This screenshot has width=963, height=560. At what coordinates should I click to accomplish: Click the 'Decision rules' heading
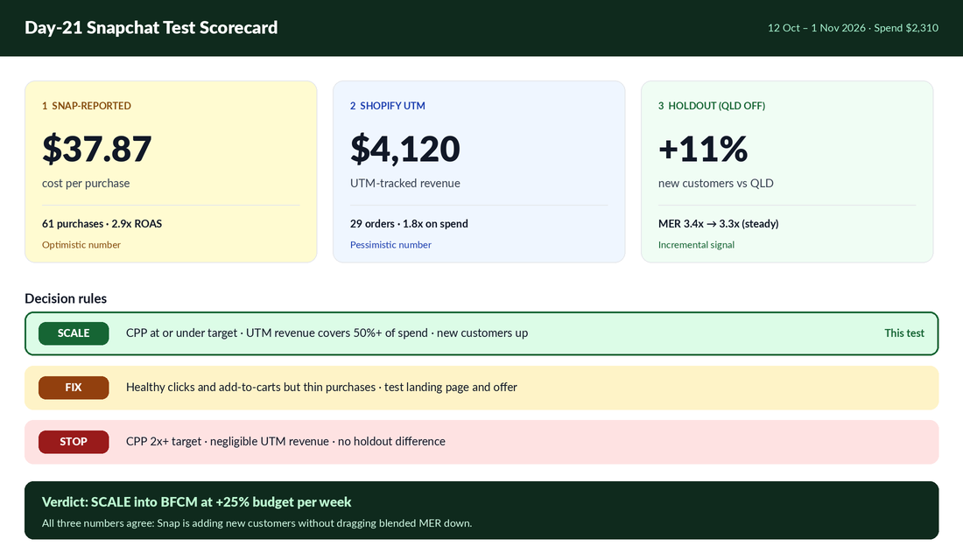coord(66,298)
